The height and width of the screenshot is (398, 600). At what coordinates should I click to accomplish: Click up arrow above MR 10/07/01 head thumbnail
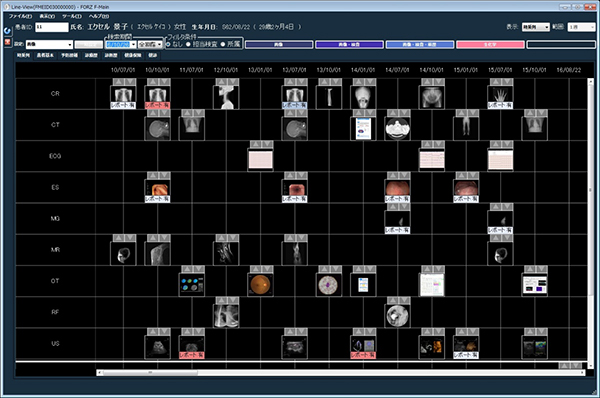tap(118, 238)
